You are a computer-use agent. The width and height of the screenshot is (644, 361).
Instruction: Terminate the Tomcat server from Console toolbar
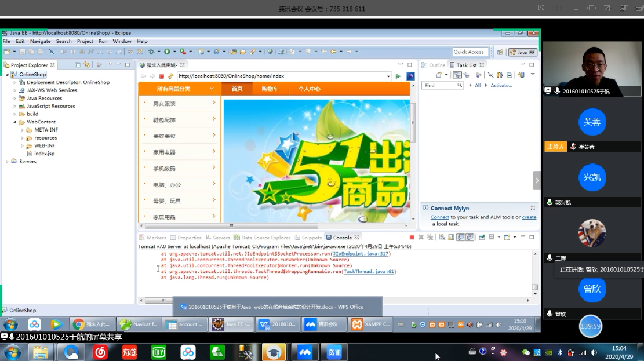412,238
